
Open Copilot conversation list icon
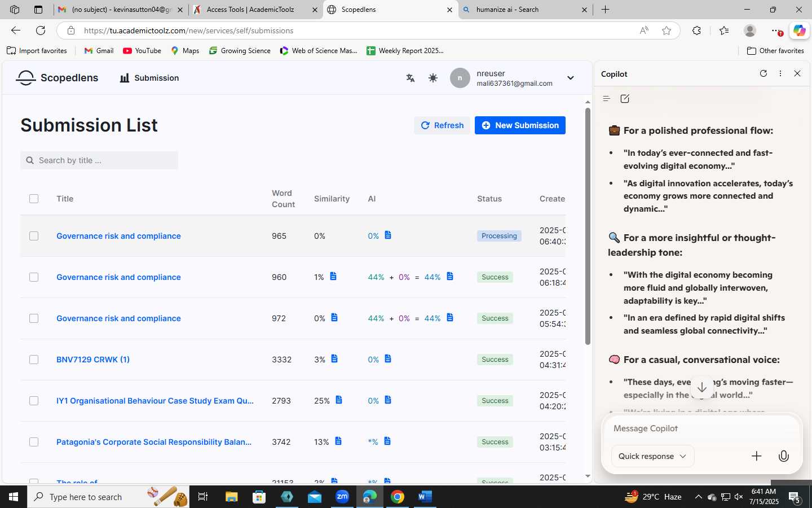(607, 99)
